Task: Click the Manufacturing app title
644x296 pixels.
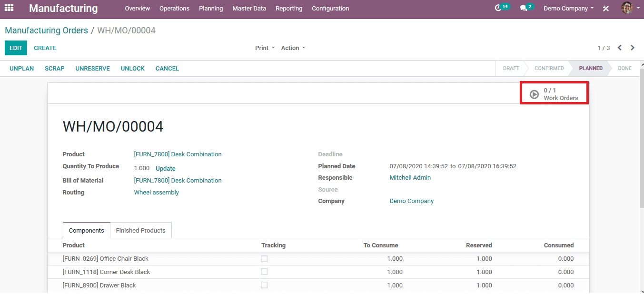Action: (x=63, y=9)
